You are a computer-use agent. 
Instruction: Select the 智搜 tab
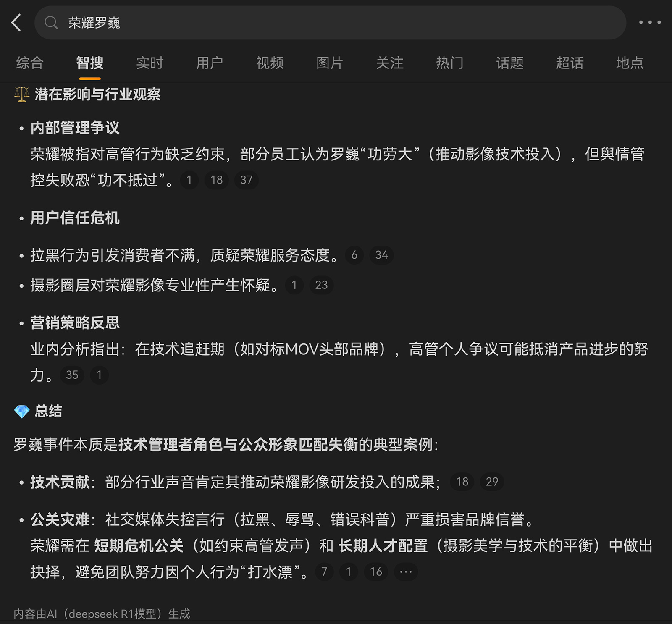(x=90, y=63)
